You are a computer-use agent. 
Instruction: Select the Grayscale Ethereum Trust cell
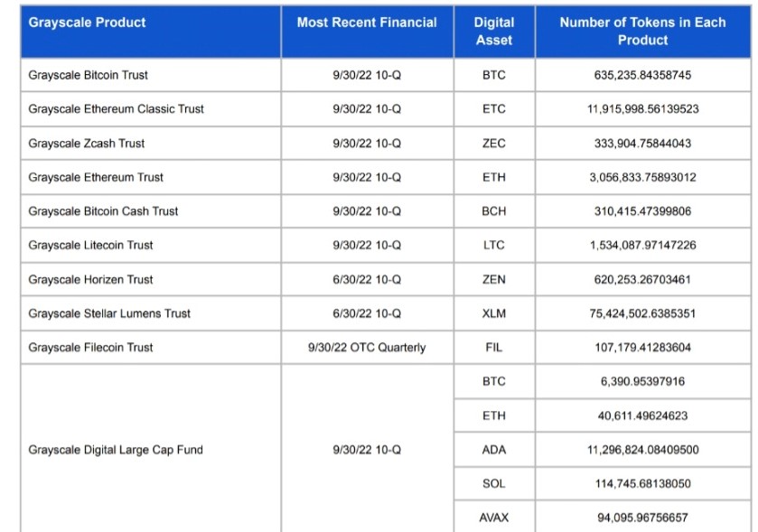pos(96,177)
